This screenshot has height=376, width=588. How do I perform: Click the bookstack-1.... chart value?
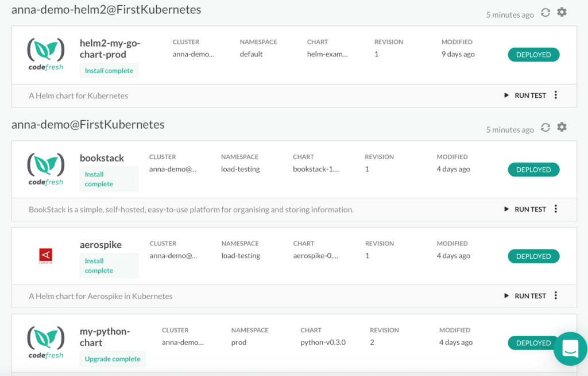click(x=316, y=169)
